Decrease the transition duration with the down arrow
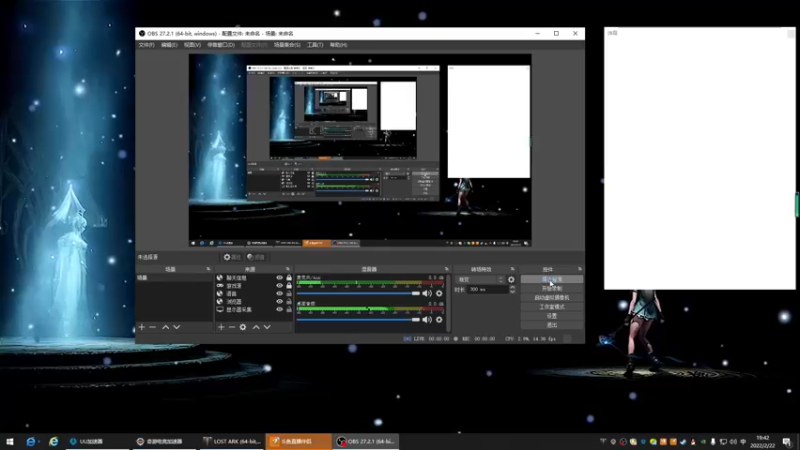 click(512, 291)
